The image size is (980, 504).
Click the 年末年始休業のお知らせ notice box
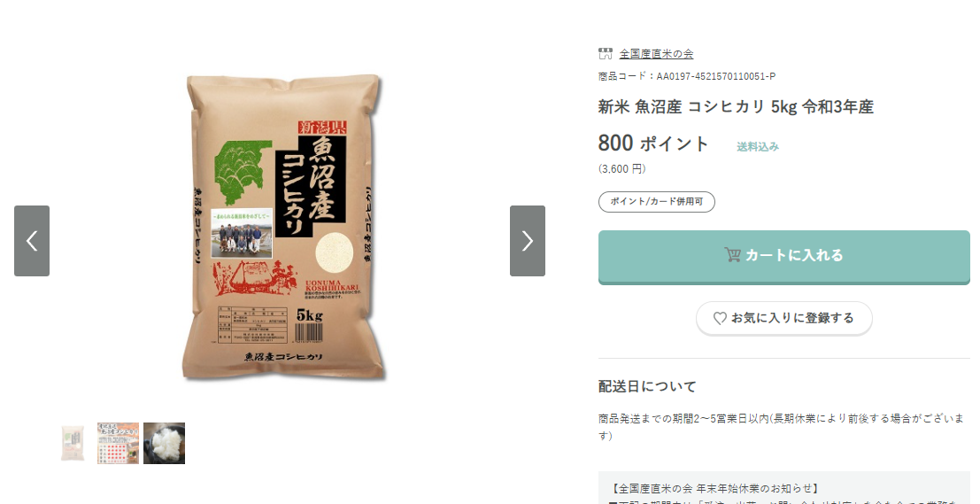[783, 488]
